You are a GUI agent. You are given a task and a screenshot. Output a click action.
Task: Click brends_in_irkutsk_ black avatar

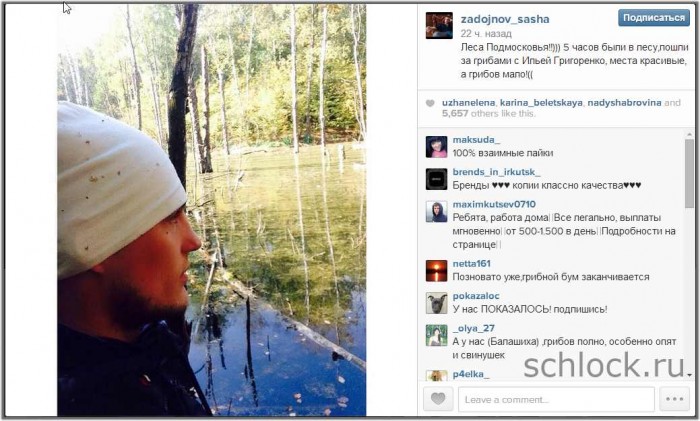436,179
